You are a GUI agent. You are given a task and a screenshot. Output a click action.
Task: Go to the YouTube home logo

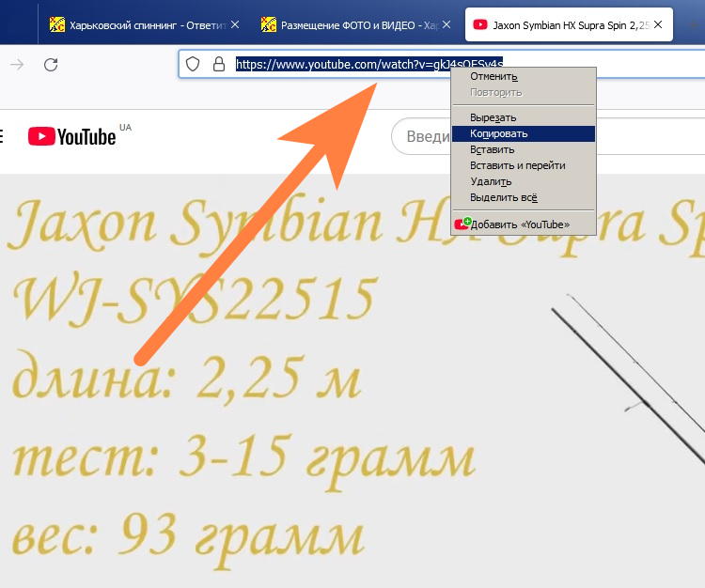tap(72, 136)
